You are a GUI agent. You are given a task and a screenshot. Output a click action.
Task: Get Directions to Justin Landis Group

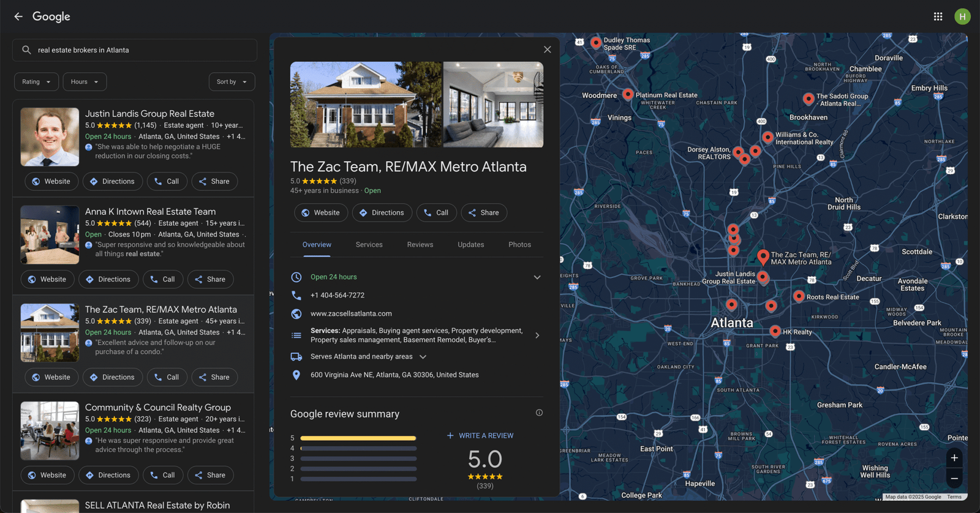point(113,181)
